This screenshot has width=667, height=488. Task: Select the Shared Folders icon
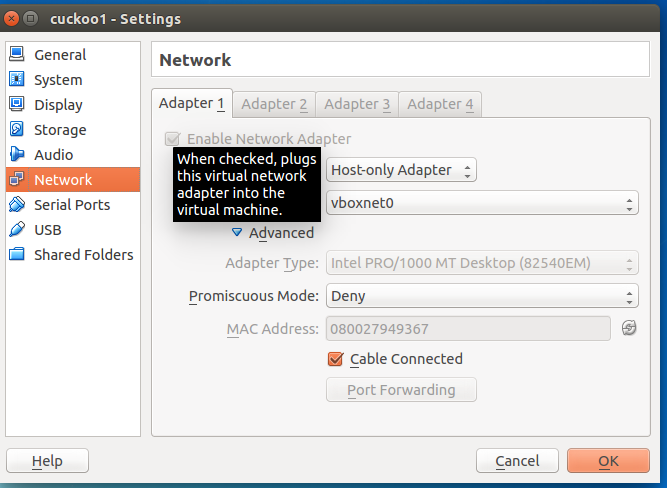[17, 254]
